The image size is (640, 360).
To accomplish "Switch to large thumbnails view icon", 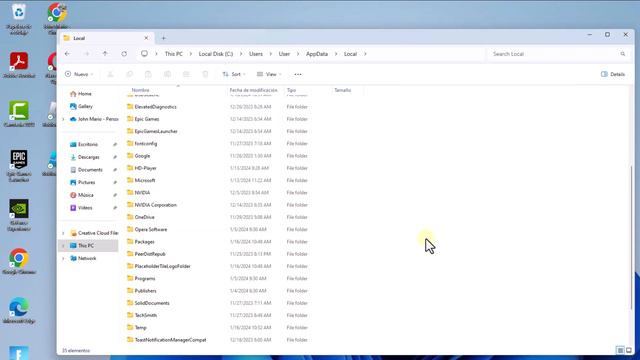I will point(629,351).
